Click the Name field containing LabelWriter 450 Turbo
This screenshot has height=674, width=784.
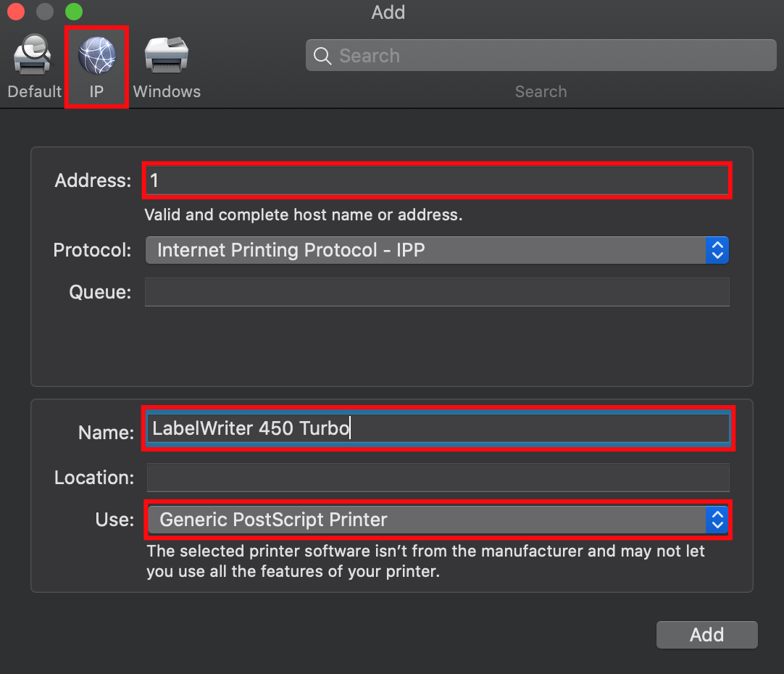click(x=435, y=428)
